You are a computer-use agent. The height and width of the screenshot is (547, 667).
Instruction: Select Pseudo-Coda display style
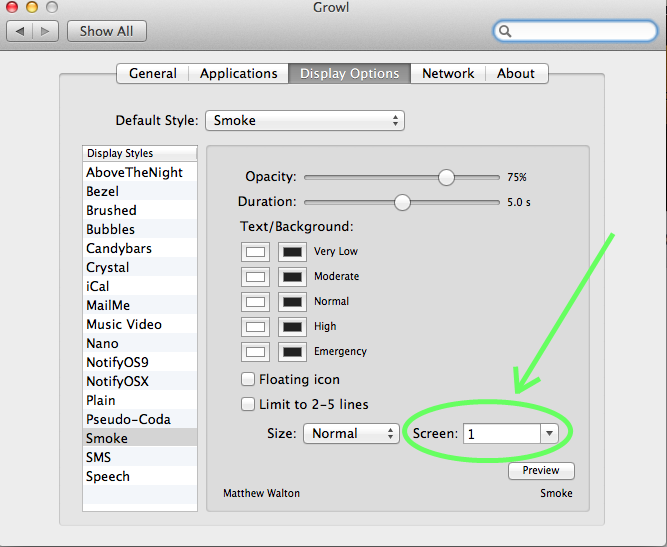140,419
